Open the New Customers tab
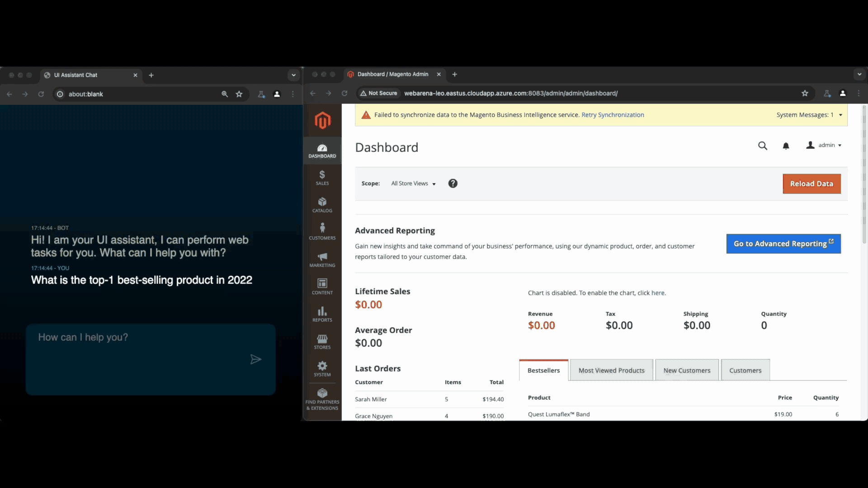Viewport: 868px width, 488px height. 686,370
